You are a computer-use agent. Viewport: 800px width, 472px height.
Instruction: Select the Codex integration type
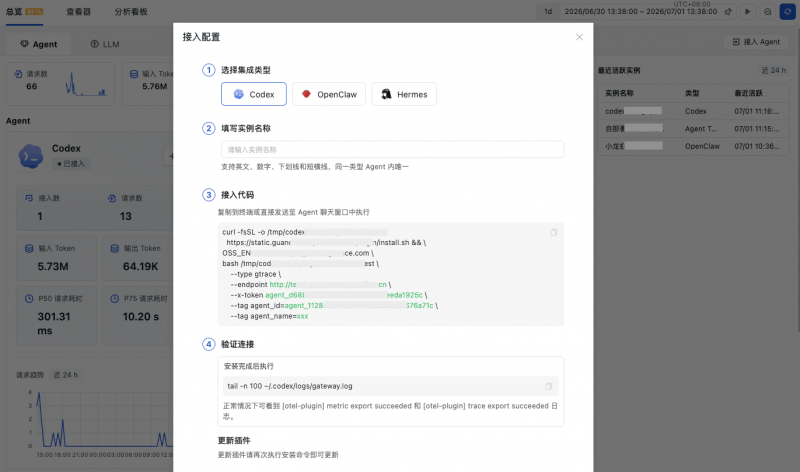click(x=254, y=94)
